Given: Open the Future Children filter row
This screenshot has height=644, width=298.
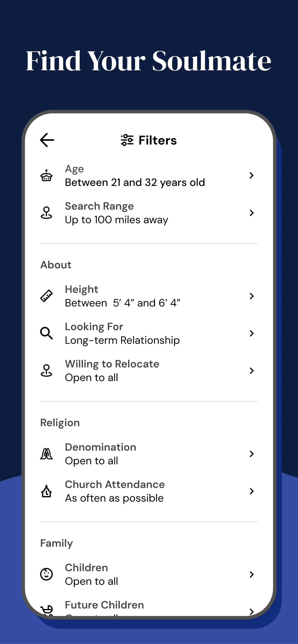Looking at the screenshot, I should (x=104, y=605).
